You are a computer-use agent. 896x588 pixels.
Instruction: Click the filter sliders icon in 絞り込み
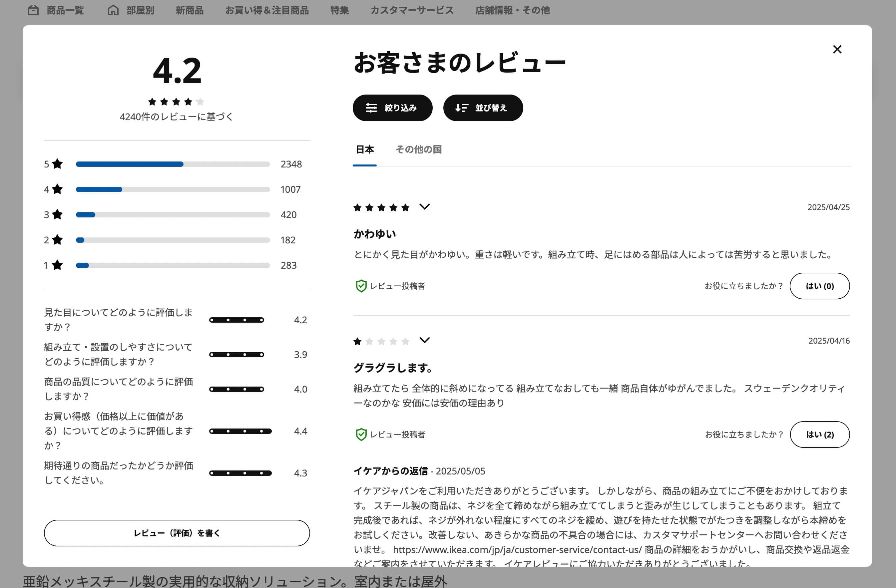point(371,108)
